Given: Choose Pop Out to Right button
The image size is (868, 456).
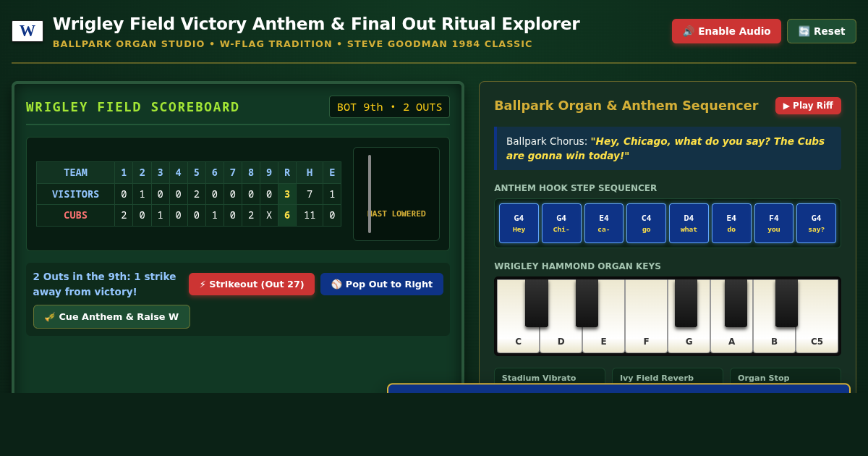Looking at the screenshot, I should click(x=382, y=284).
